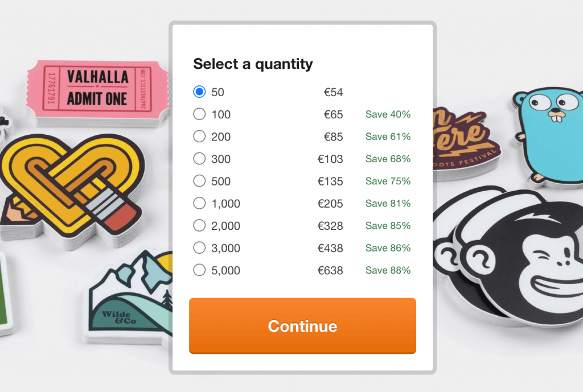Click the Save 40% label
583x392 pixels.
click(x=388, y=114)
